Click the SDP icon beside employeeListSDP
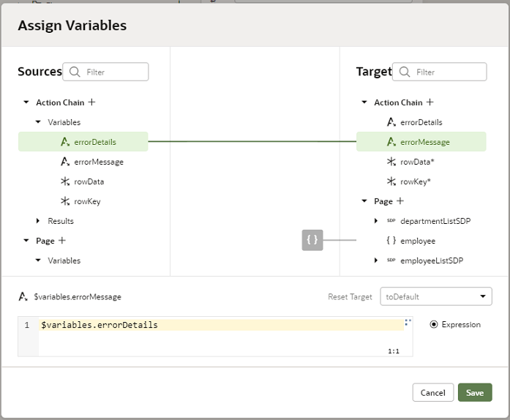The height and width of the screenshot is (420, 510). 391,260
